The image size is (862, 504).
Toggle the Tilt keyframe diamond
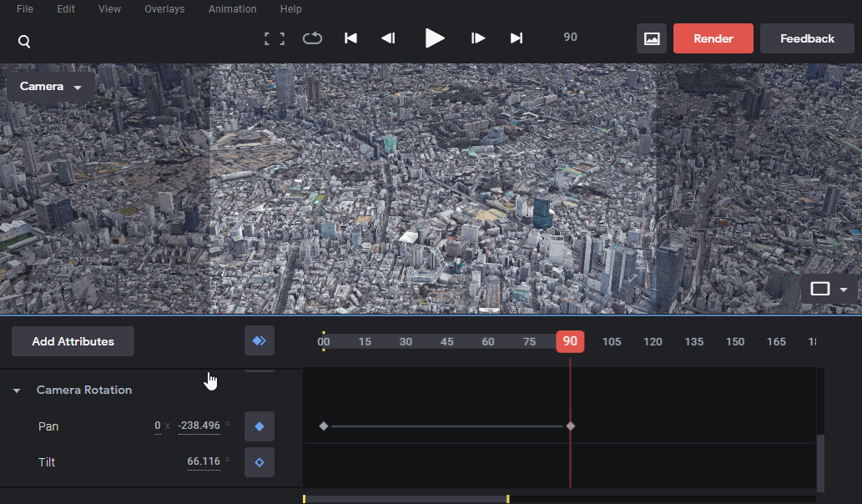[x=260, y=462]
